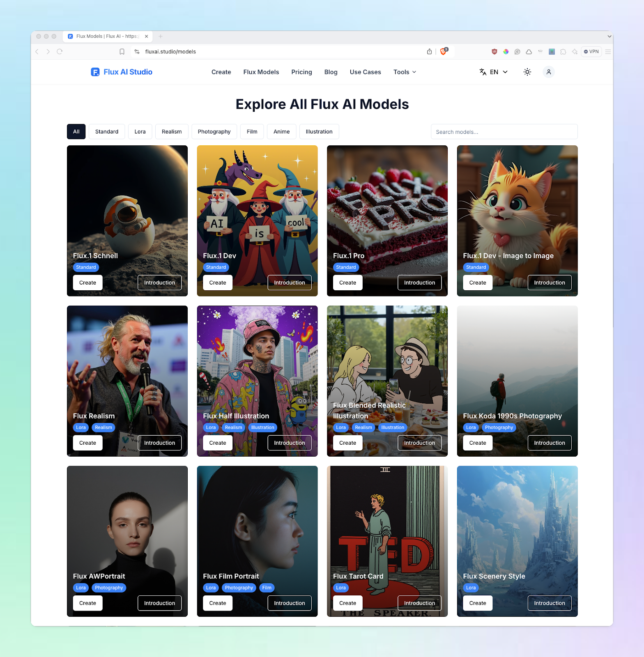Image resolution: width=644 pixels, height=657 pixels.
Task: Select the All filter tab
Action: (x=76, y=131)
